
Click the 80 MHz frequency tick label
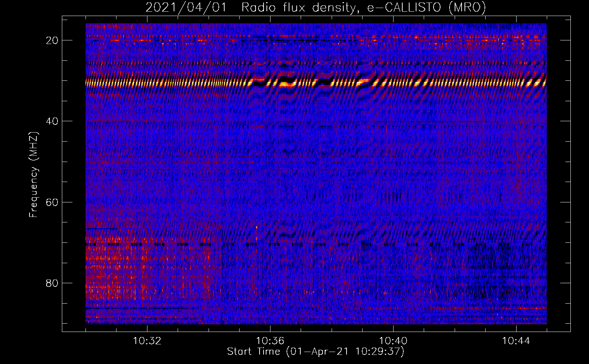tap(52, 283)
